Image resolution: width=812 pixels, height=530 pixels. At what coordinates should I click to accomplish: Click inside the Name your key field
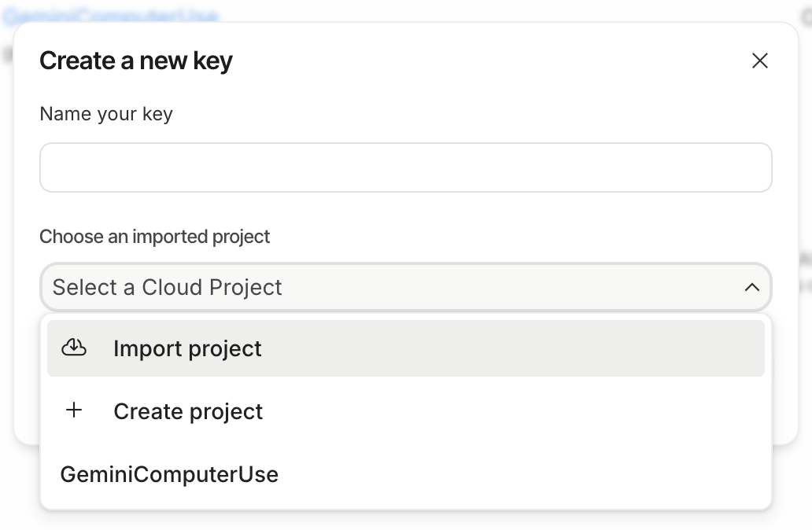point(406,167)
